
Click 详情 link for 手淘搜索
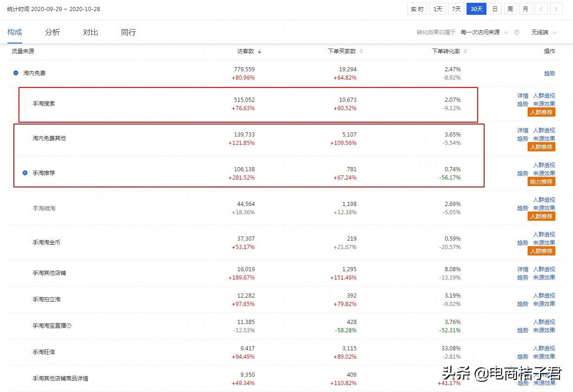click(x=522, y=95)
